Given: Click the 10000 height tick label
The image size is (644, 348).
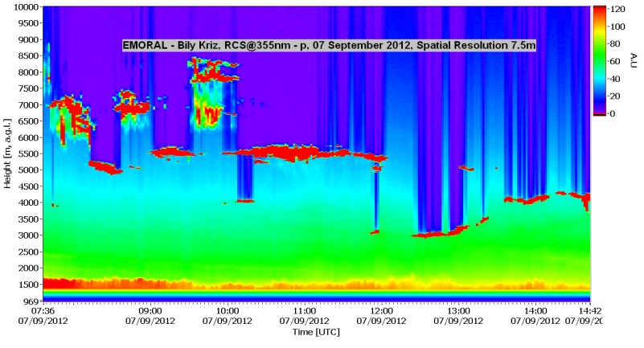Looking at the screenshot, I should tap(23, 7).
